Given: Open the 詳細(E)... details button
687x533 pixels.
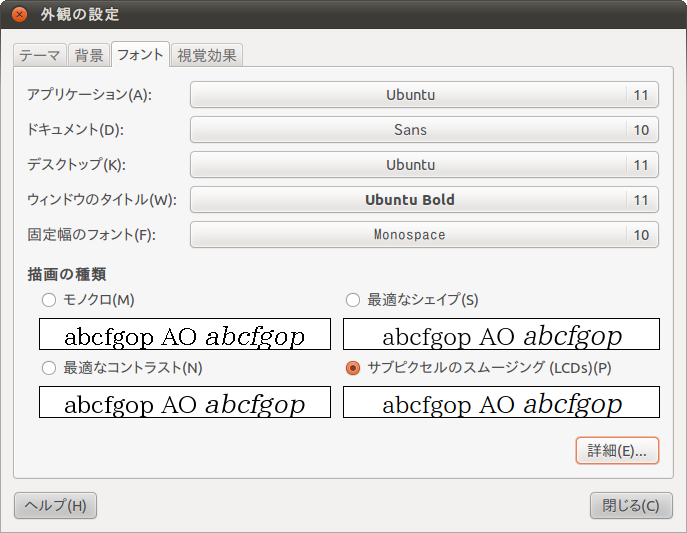Looking at the screenshot, I should pyautogui.click(x=617, y=450).
